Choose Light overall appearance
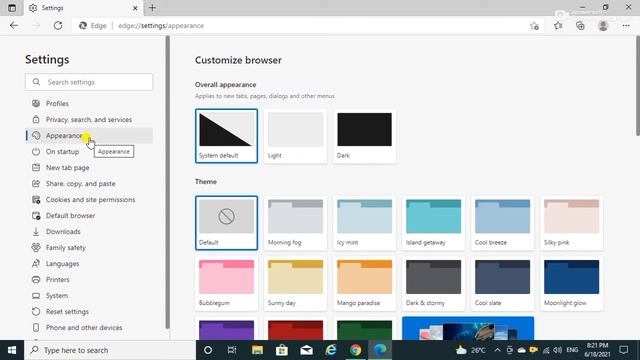Viewport: 640px width, 360px height. 296,136
